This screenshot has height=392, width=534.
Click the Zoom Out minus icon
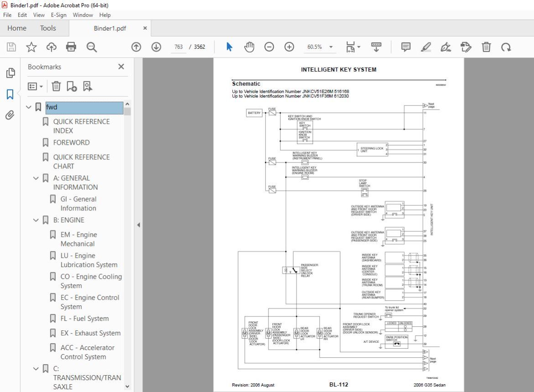pyautogui.click(x=269, y=47)
